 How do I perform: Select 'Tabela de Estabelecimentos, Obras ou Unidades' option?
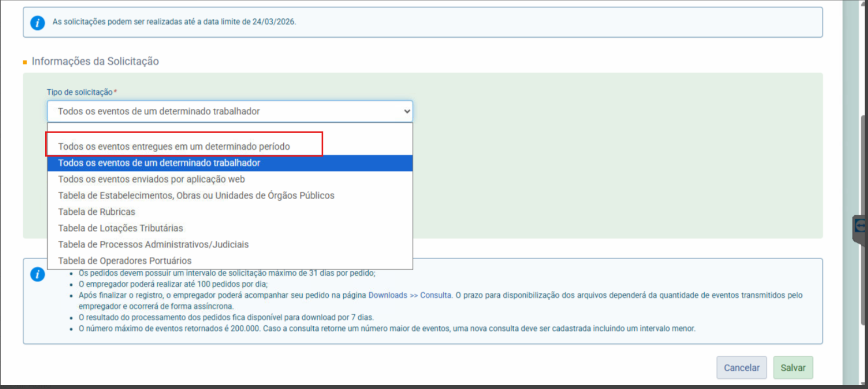point(196,195)
